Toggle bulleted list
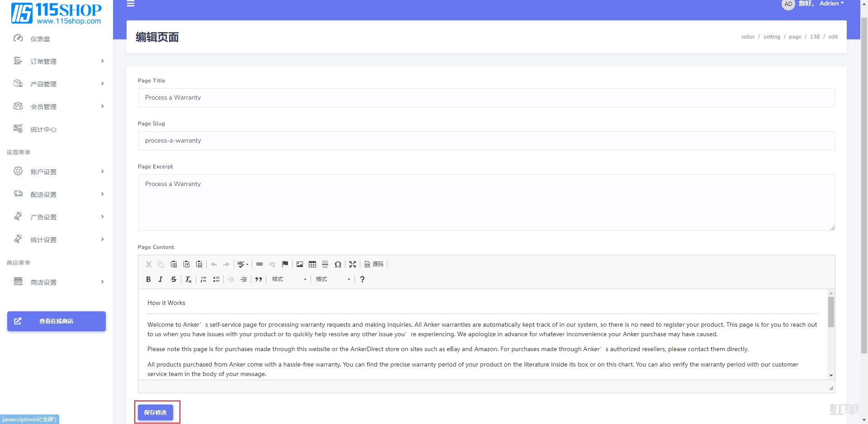The image size is (868, 424). (216, 279)
